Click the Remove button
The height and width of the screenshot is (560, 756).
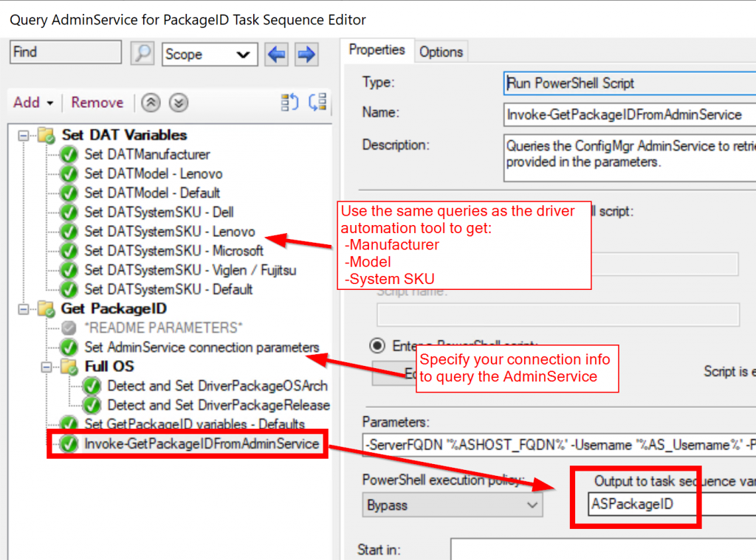[x=97, y=103]
